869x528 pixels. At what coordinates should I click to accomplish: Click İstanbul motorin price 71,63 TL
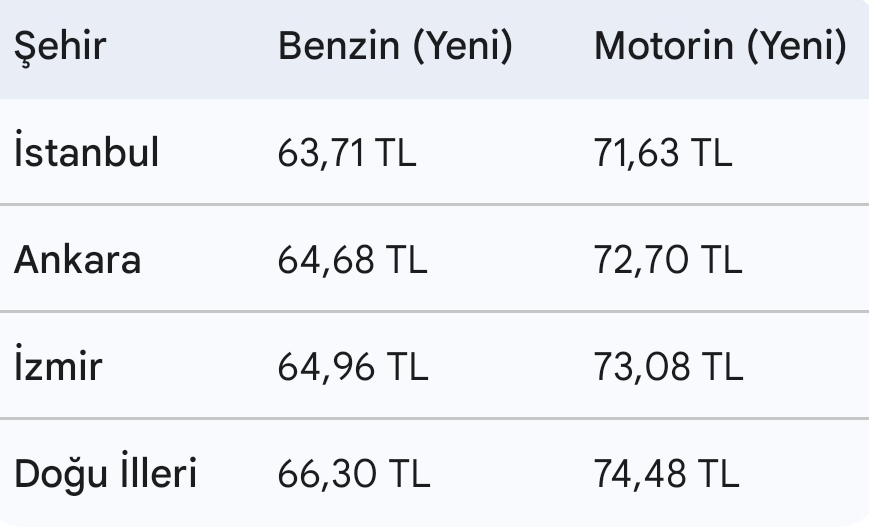point(663,154)
